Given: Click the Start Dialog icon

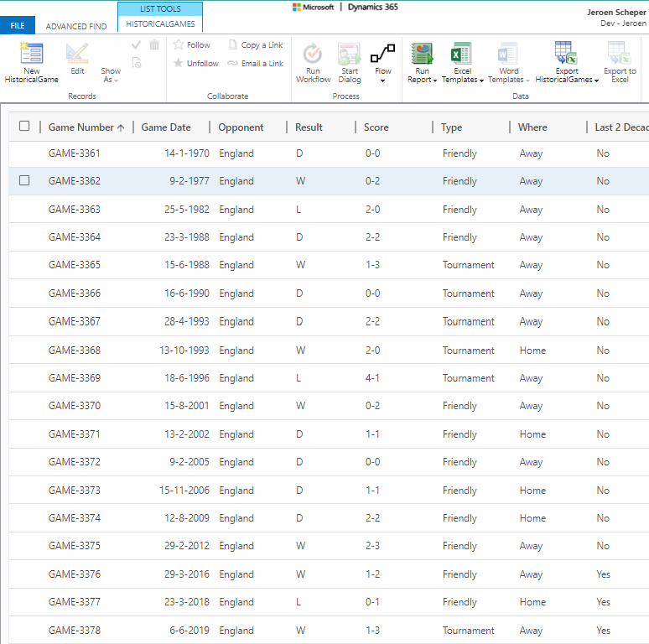Looking at the screenshot, I should pyautogui.click(x=350, y=54).
